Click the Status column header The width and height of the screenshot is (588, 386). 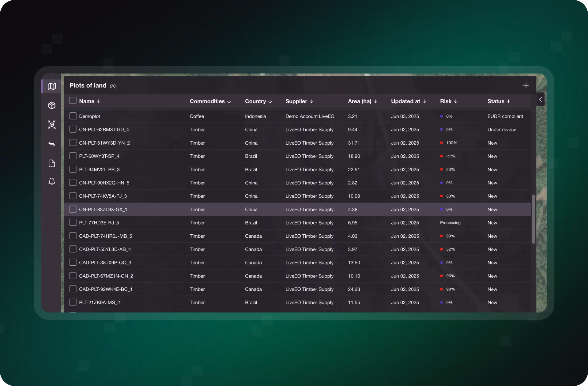[x=496, y=101]
